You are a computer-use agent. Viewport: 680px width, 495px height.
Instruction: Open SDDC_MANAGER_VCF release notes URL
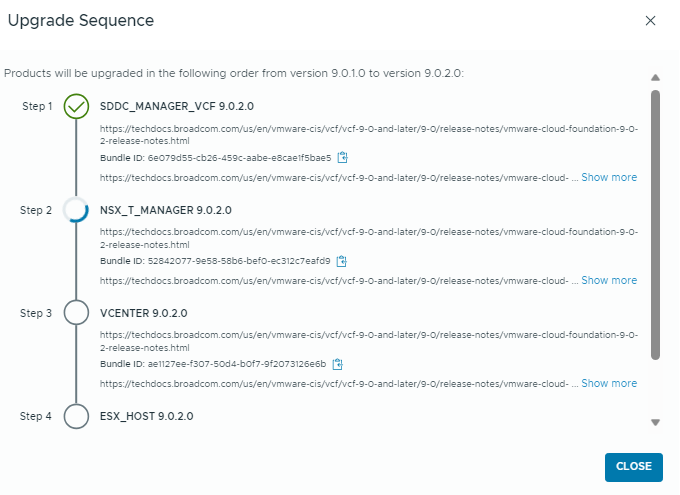(368, 134)
